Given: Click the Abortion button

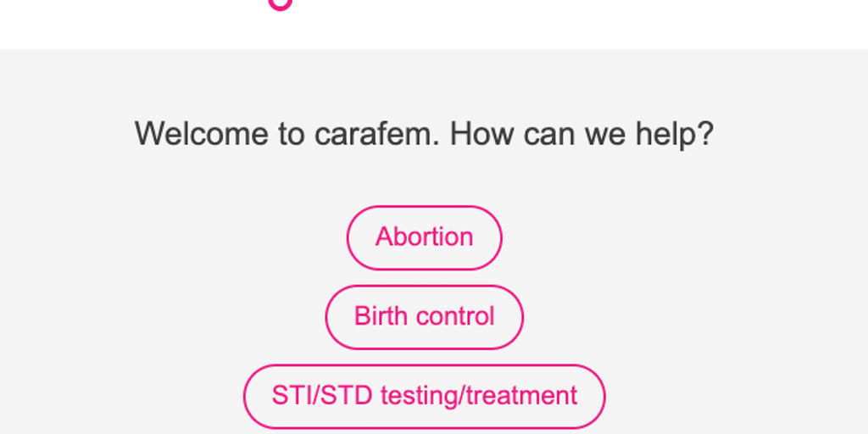Looking at the screenshot, I should tap(424, 237).
